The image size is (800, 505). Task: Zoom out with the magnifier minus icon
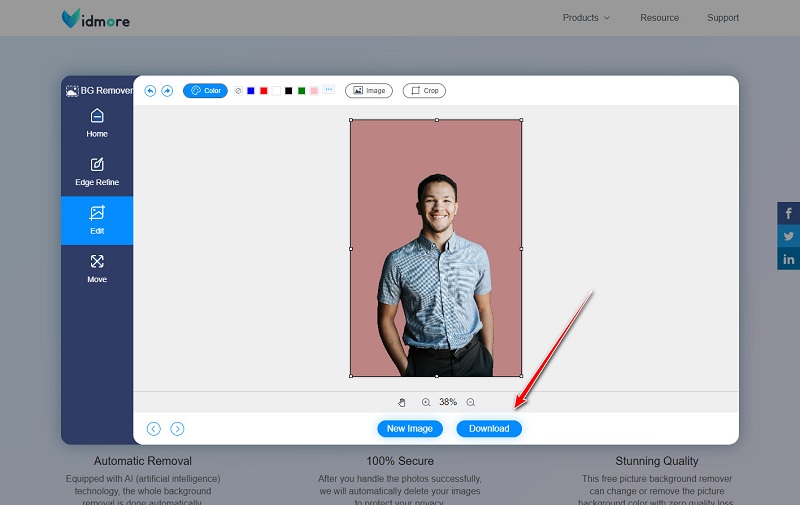point(470,402)
